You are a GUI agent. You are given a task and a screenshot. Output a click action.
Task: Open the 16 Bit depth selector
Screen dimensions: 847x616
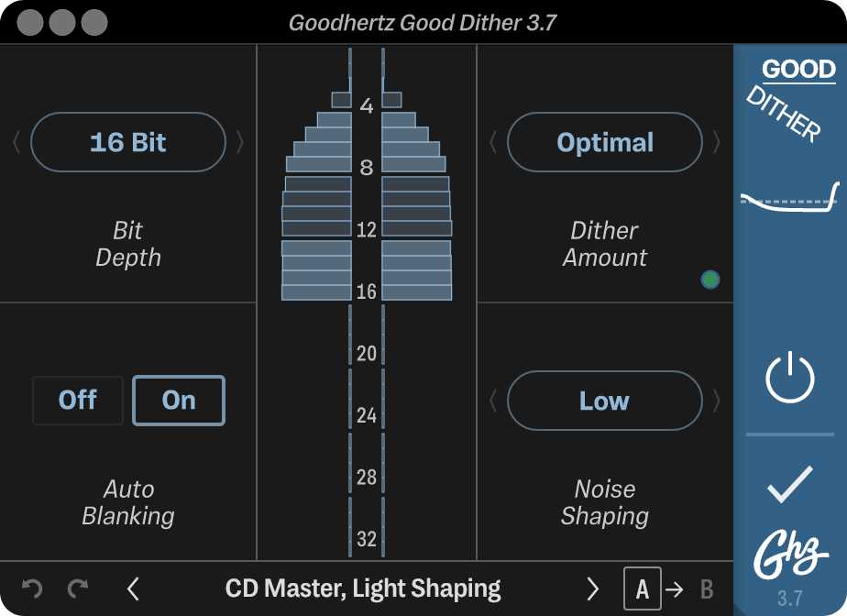coord(127,142)
